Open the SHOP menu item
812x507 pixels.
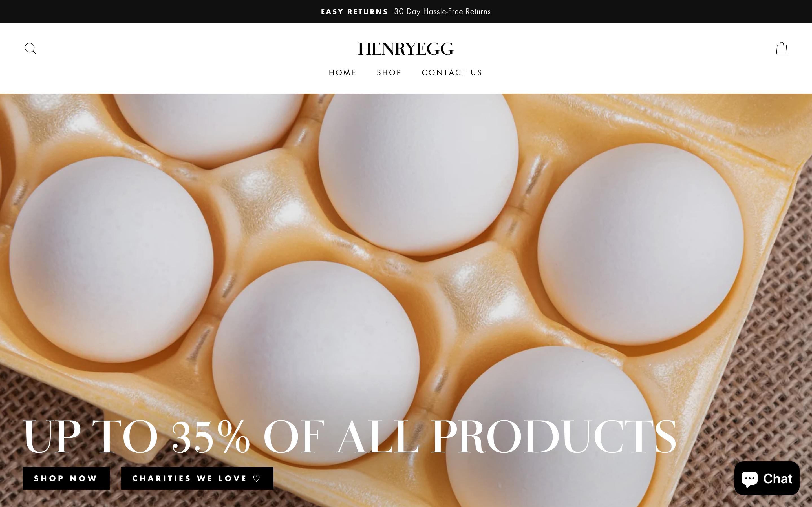coord(389,72)
